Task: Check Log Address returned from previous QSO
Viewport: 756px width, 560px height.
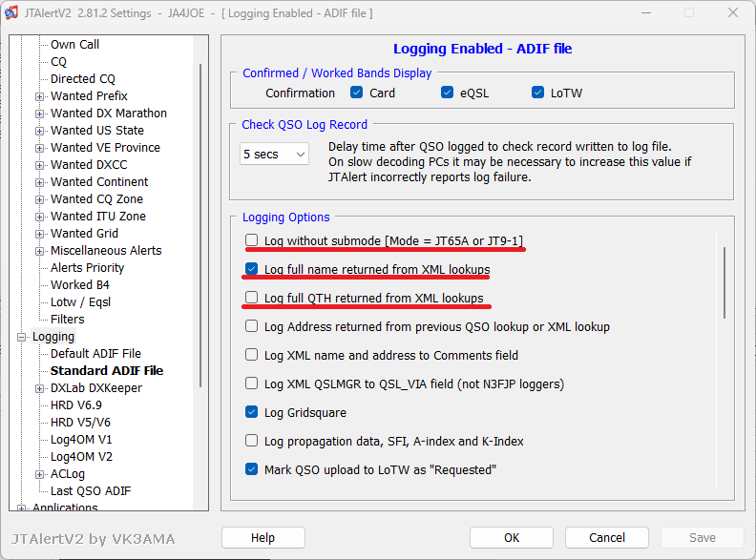Action: pyautogui.click(x=251, y=326)
